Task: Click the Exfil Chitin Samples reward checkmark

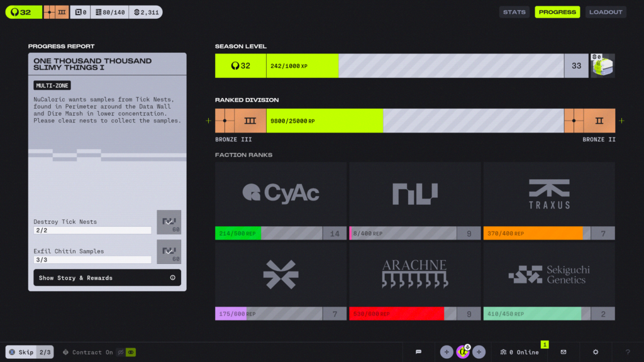Action: [169, 251]
